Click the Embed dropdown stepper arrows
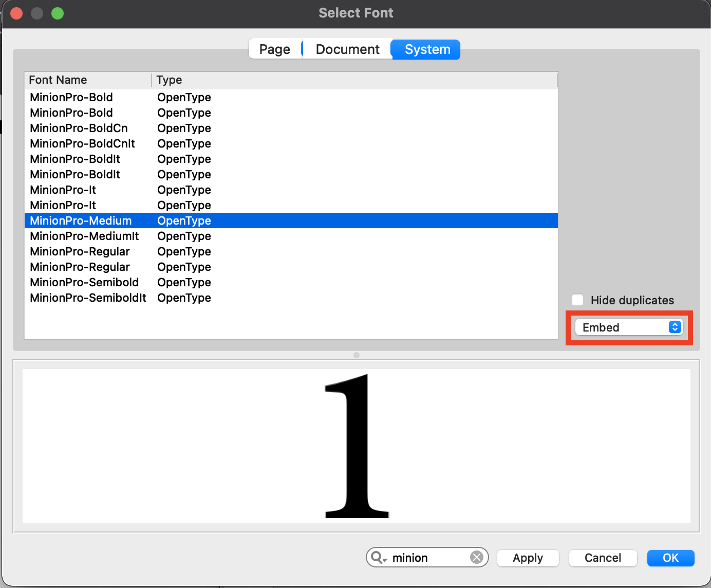Image resolution: width=711 pixels, height=588 pixels. (673, 327)
